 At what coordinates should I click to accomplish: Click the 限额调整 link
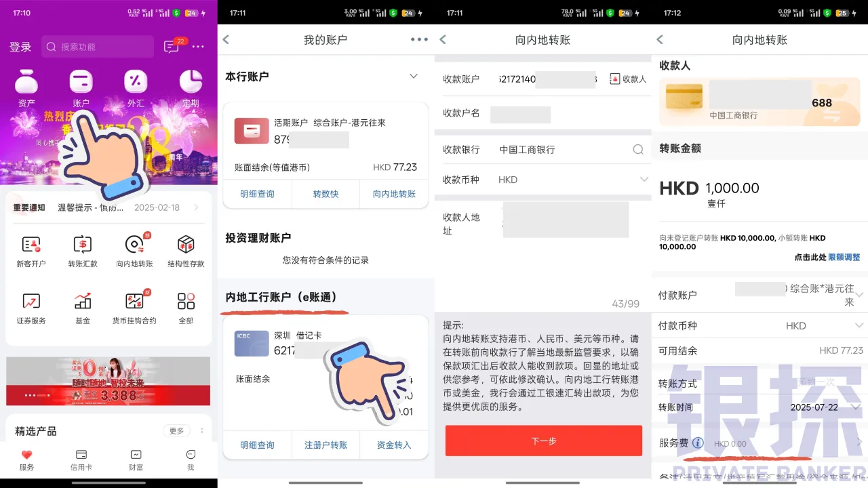(844, 258)
